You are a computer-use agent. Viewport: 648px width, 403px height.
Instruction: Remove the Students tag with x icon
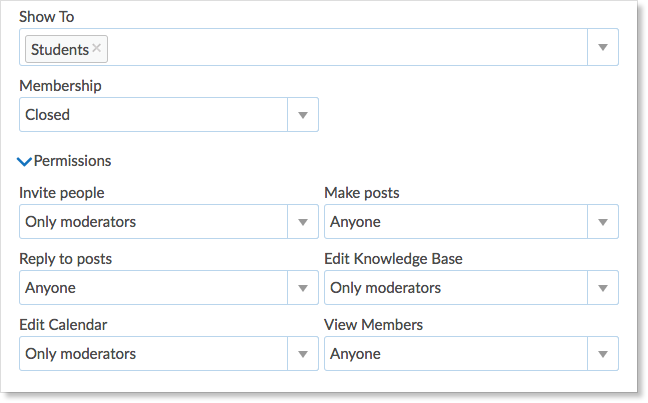97,48
